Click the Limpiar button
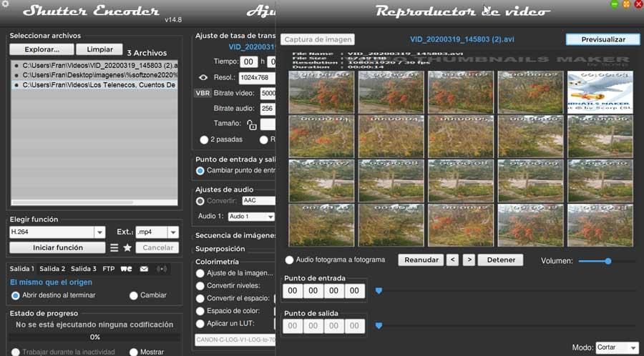Screen dimensions: 644x356 pyautogui.click(x=99, y=49)
